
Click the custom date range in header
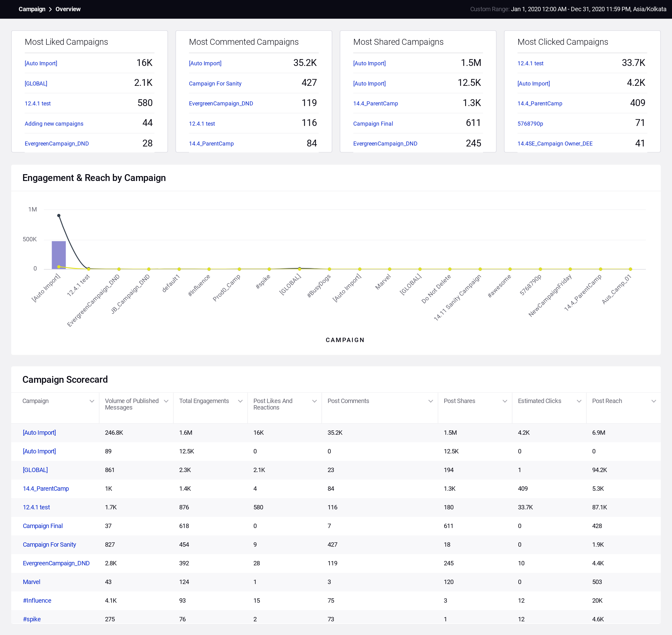tap(568, 9)
